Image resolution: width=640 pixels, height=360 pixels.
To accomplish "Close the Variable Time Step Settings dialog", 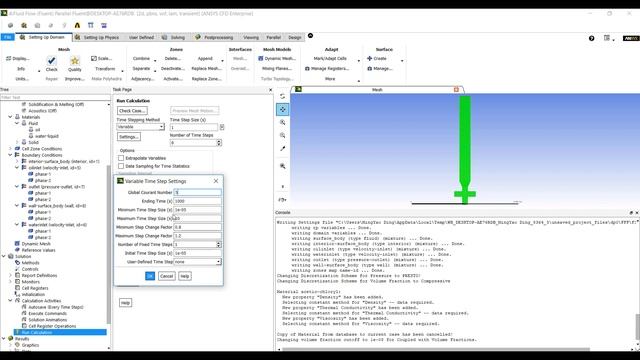I will tap(216, 181).
